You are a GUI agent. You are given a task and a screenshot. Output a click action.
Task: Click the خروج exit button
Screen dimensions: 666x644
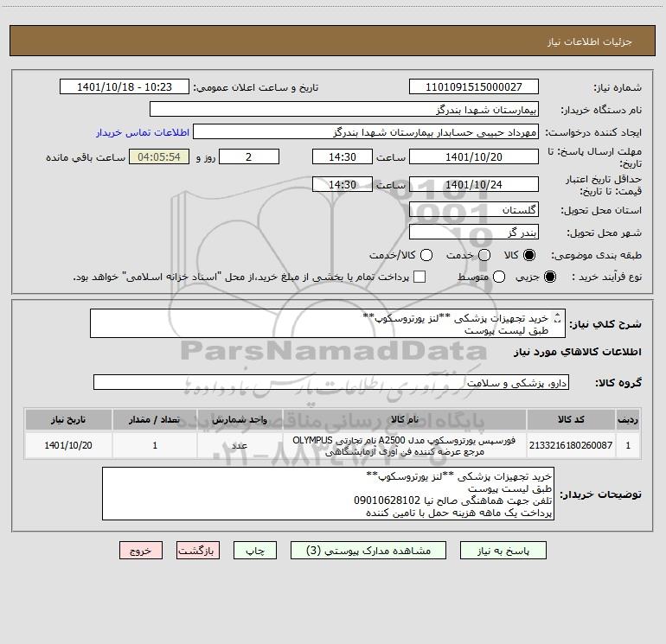coord(141,551)
